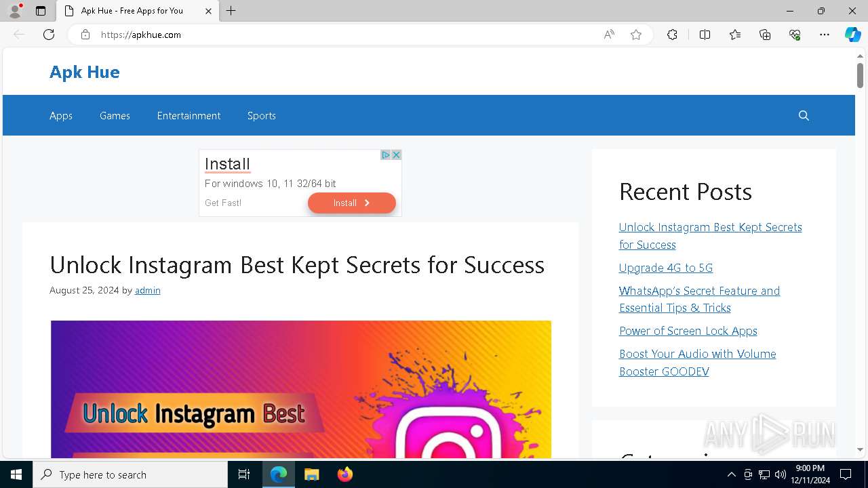
Task: Open Task View on the taskbar
Action: [244, 474]
